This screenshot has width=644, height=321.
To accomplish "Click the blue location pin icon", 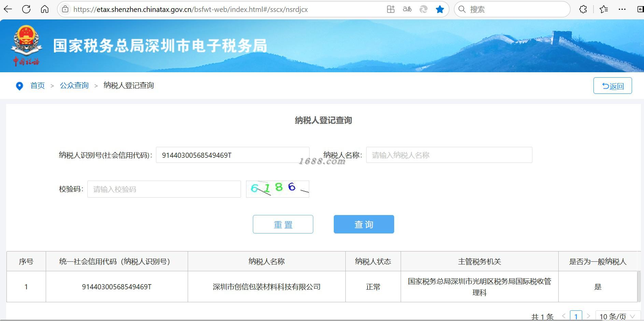I will [19, 86].
